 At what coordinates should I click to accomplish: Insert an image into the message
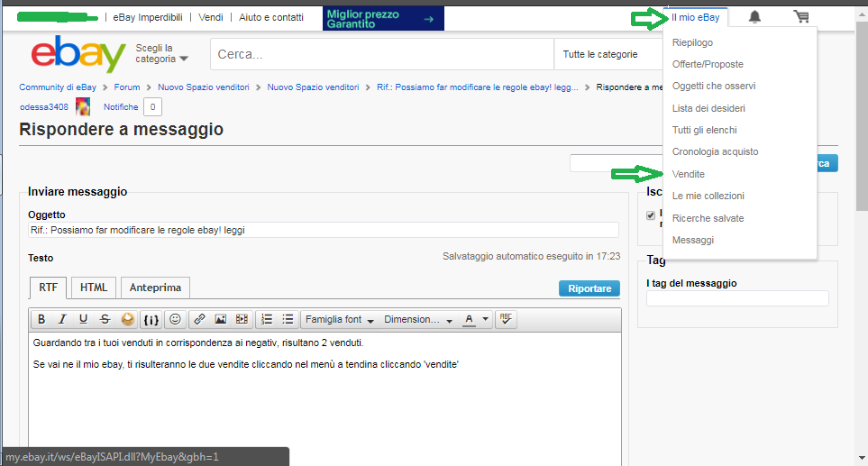click(220, 319)
